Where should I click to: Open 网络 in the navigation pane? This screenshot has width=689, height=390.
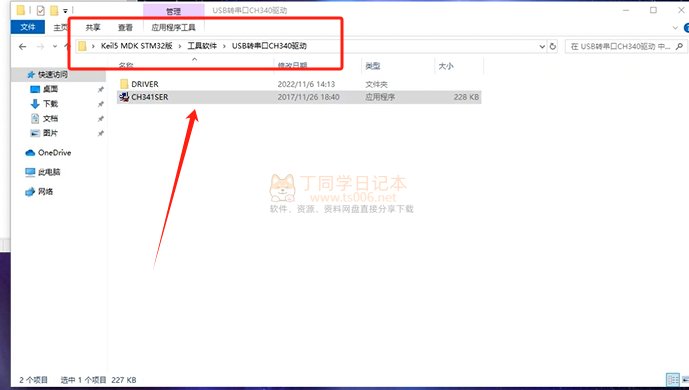tap(45, 191)
